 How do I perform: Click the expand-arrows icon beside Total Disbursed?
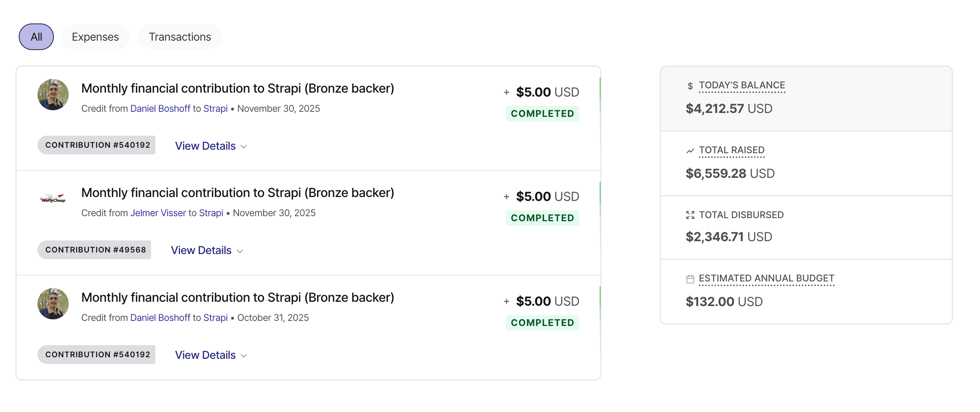point(690,215)
